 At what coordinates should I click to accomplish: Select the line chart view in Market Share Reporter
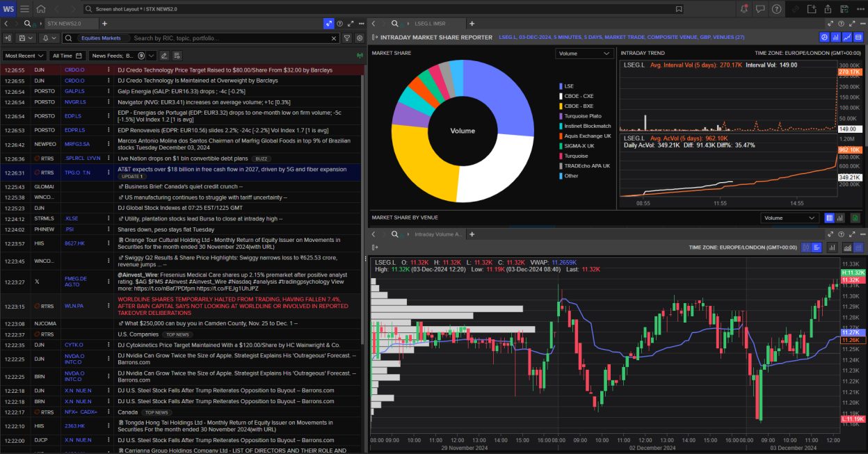[847, 36]
